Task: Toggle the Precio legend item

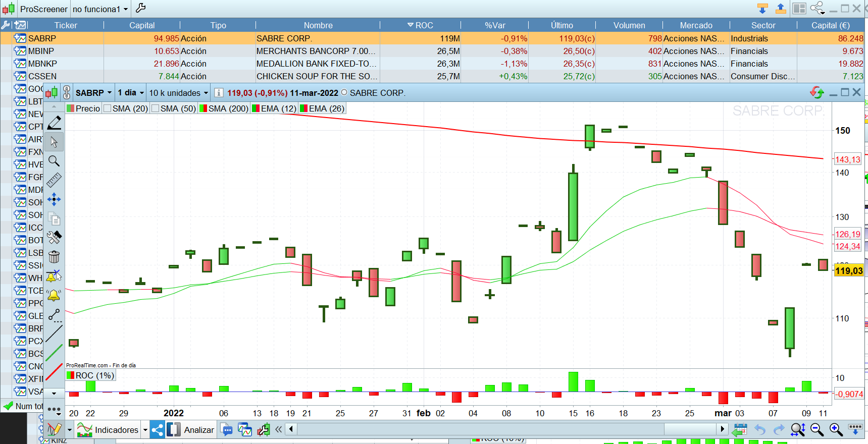Action: [83, 108]
